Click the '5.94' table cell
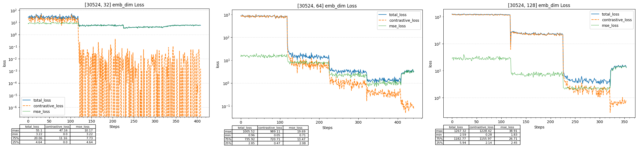 [x=456, y=143]
